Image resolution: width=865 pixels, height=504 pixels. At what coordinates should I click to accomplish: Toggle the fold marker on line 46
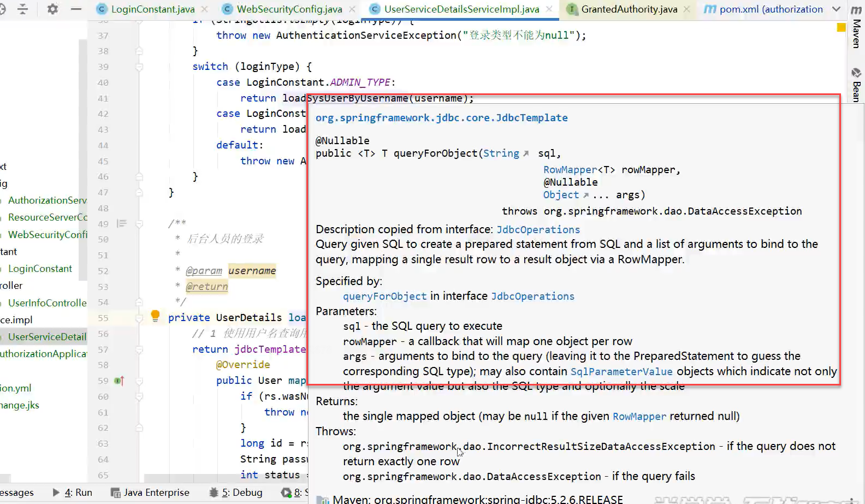coord(139,176)
